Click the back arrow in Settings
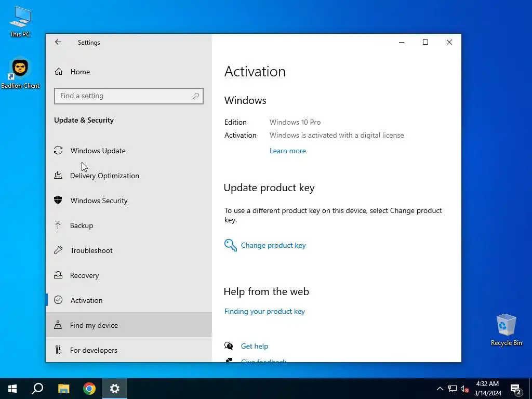 pyautogui.click(x=58, y=42)
